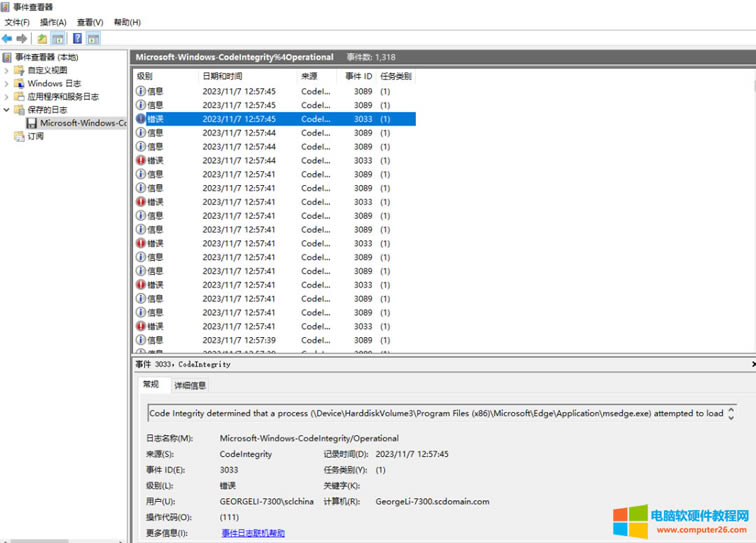Click the Forward arrow toolbar icon
This screenshot has height=543, width=756.
click(22, 39)
